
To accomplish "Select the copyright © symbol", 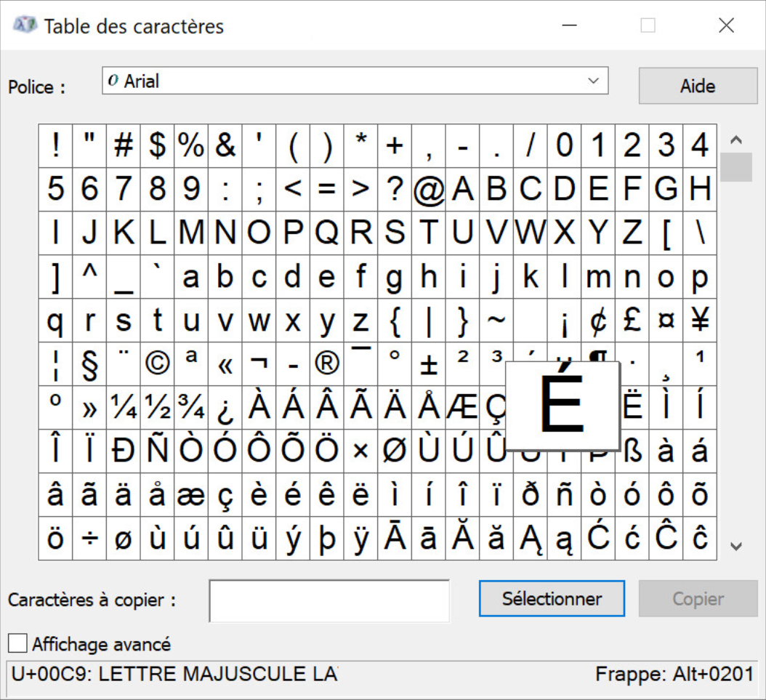I will pos(157,364).
